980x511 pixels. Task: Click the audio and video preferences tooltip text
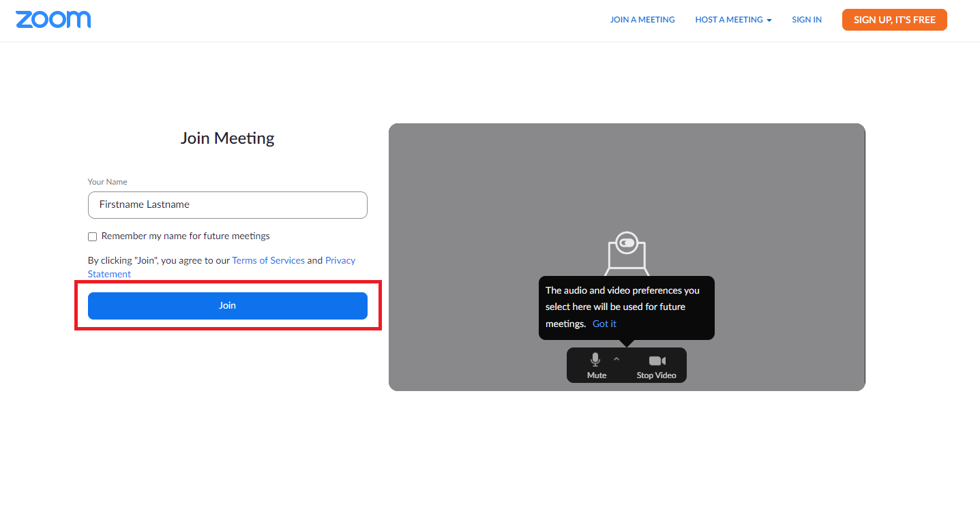[622, 298]
